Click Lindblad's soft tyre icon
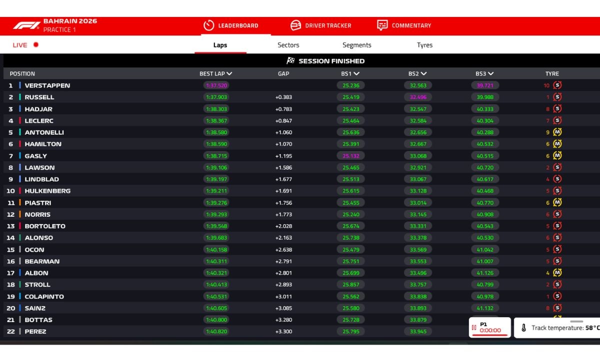600x364 pixels. tap(557, 179)
